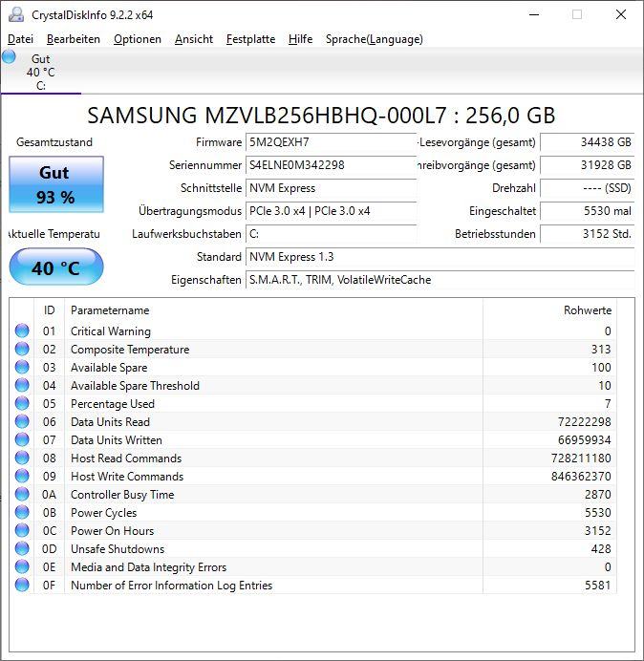Close the CrystalDiskInfo window
This screenshot has height=661, width=644.
coord(621,14)
